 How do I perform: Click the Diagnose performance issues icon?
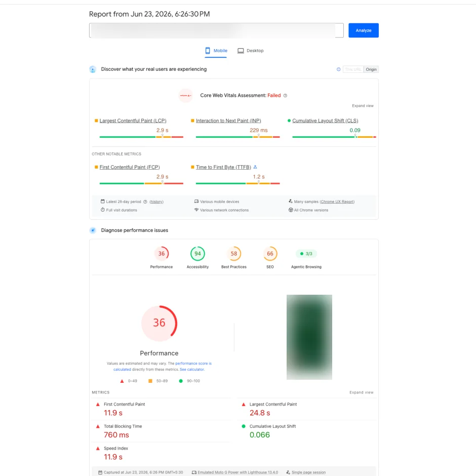[93, 230]
